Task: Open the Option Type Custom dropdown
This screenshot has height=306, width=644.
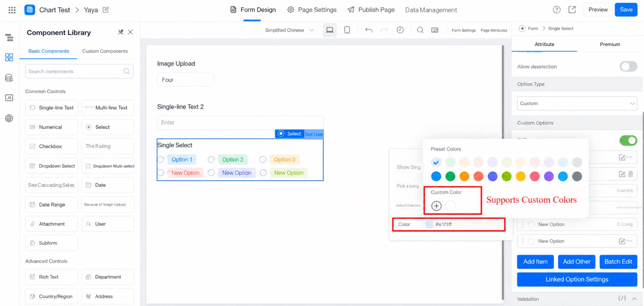Action: (577, 103)
